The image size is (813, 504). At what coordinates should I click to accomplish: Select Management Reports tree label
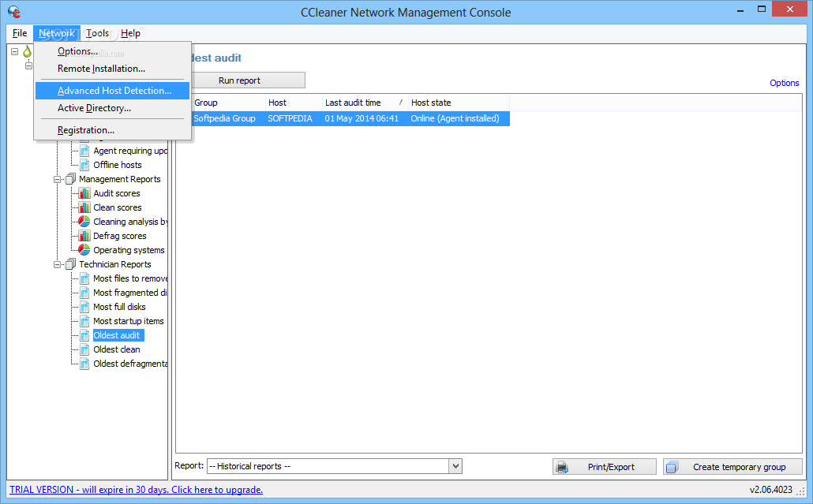[x=120, y=179]
